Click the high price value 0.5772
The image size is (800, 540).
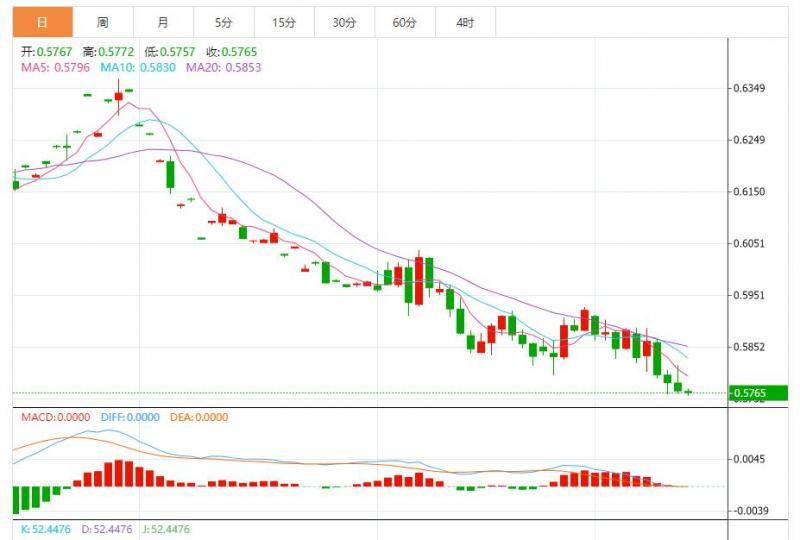point(116,52)
